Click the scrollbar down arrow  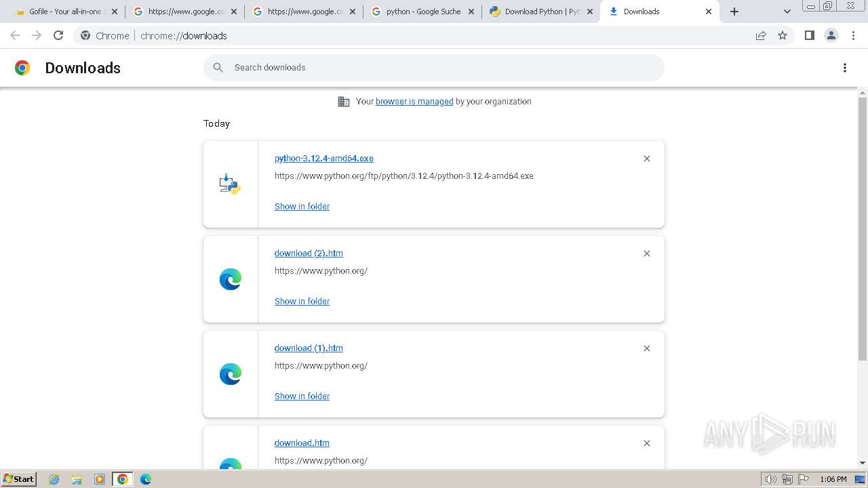863,463
